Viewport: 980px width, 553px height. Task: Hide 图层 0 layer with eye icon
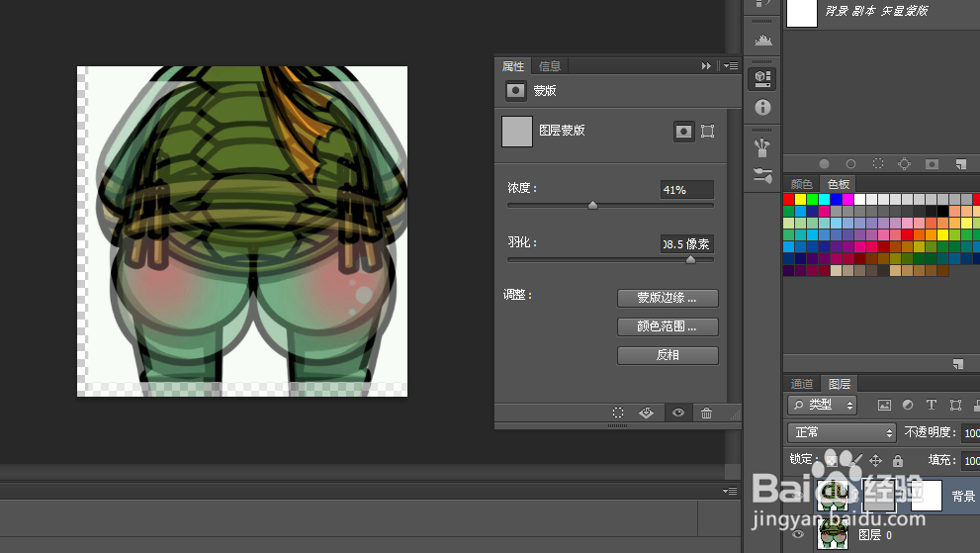tap(797, 535)
